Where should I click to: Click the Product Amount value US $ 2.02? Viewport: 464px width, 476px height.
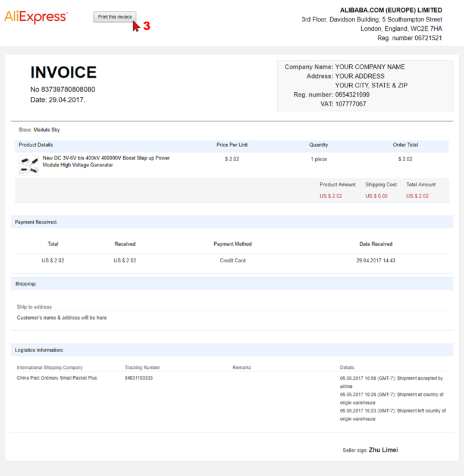click(x=331, y=196)
